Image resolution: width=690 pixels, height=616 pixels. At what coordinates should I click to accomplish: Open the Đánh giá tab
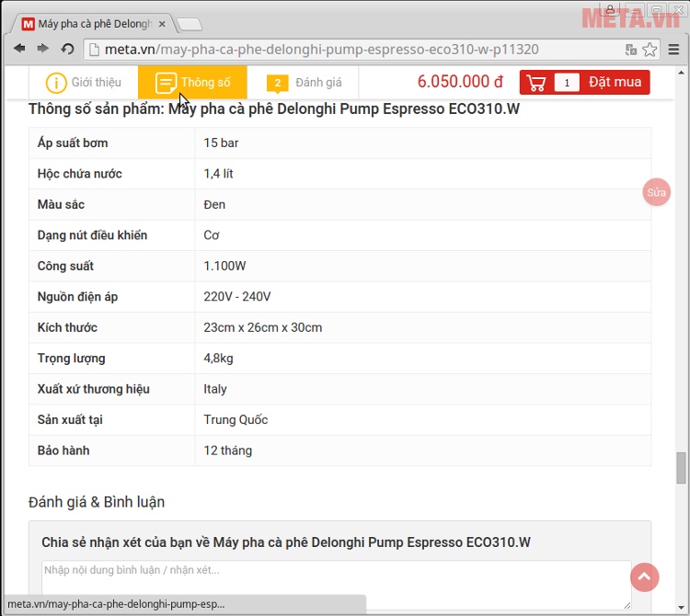304,82
